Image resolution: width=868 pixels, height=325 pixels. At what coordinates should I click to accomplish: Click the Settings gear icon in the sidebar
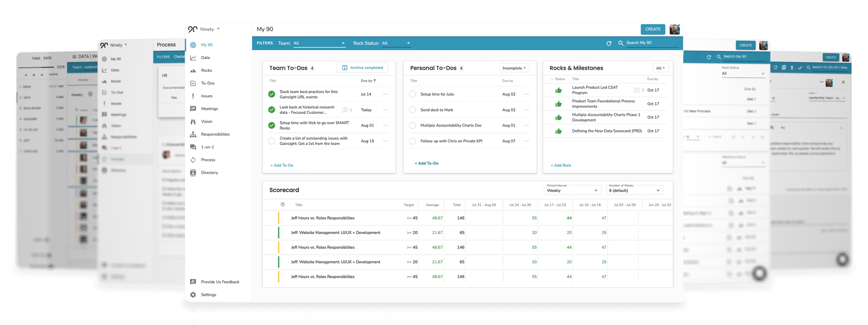(x=193, y=295)
